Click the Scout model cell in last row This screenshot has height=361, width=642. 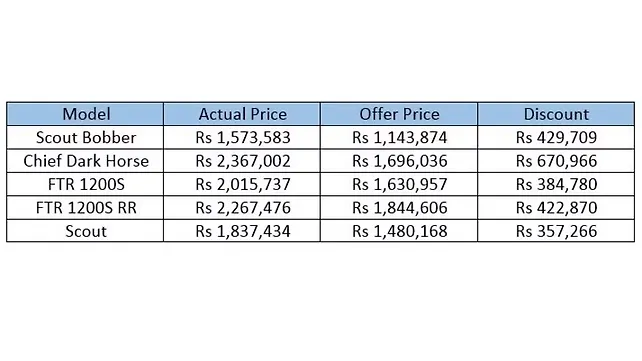pyautogui.click(x=85, y=231)
